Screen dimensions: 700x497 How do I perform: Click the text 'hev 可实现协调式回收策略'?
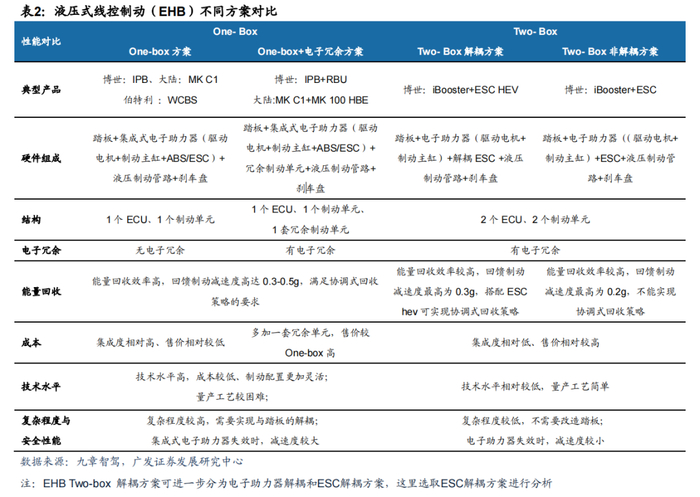pos(460,312)
